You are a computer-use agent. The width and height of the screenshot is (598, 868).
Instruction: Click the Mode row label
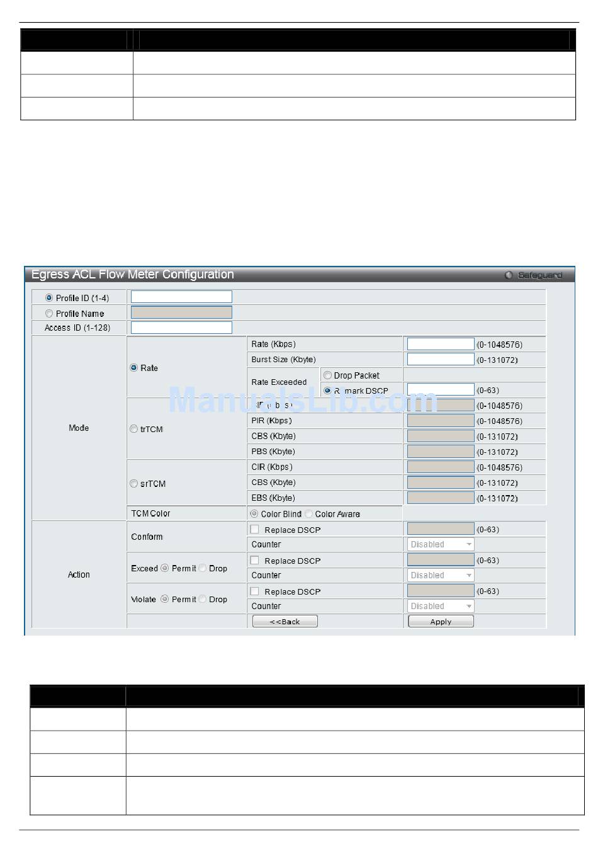point(79,428)
